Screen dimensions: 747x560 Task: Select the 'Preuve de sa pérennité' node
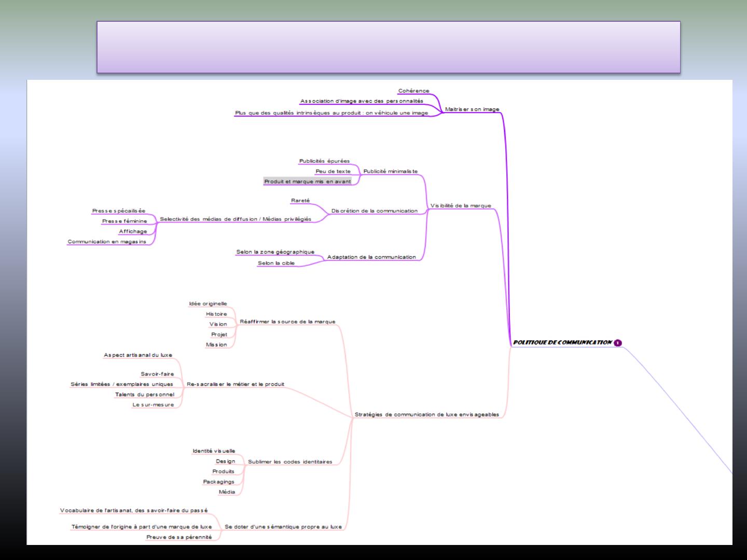point(179,537)
